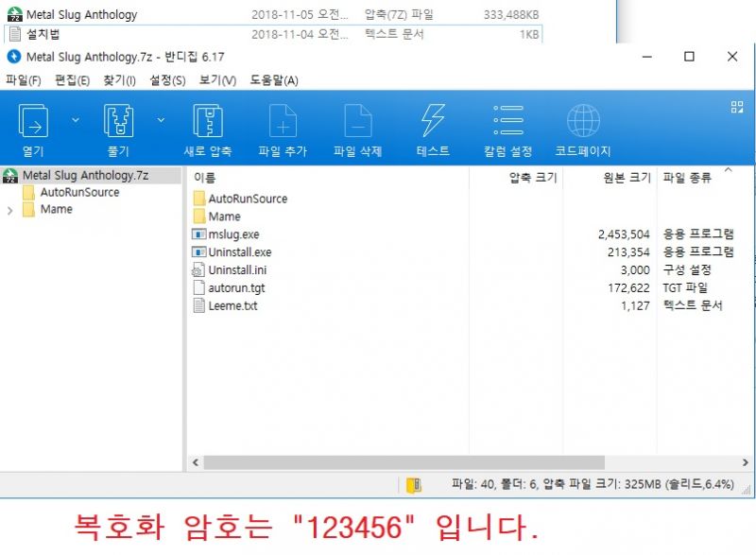
Task: Click the AutoRunSource folder icon in file list
Action: [199, 199]
